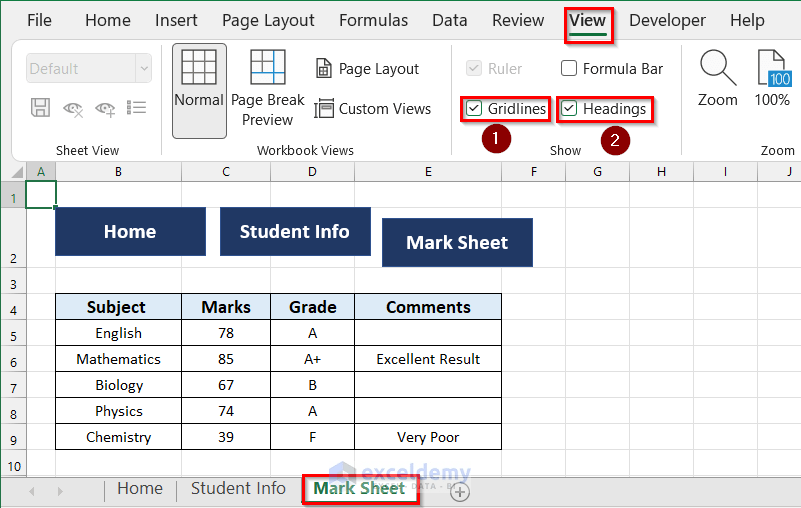
Task: Open the Insert ribbon tab
Action: click(x=176, y=20)
